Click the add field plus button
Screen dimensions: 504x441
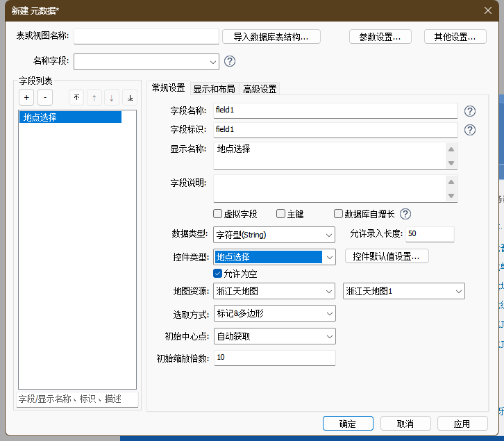pos(26,98)
